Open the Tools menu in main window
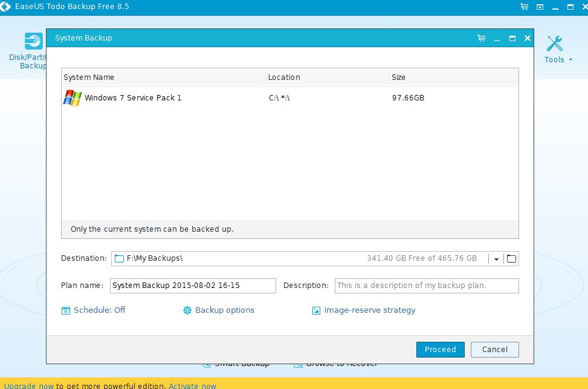 558,50
